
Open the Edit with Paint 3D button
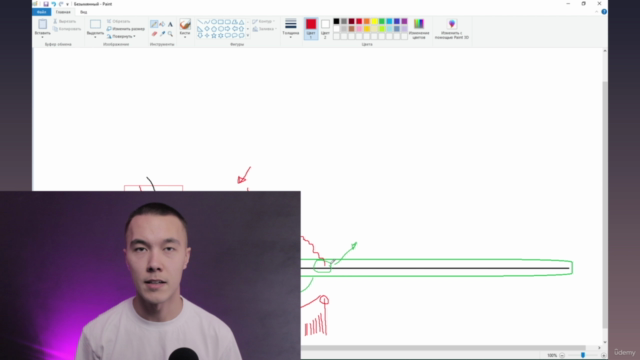(451, 29)
